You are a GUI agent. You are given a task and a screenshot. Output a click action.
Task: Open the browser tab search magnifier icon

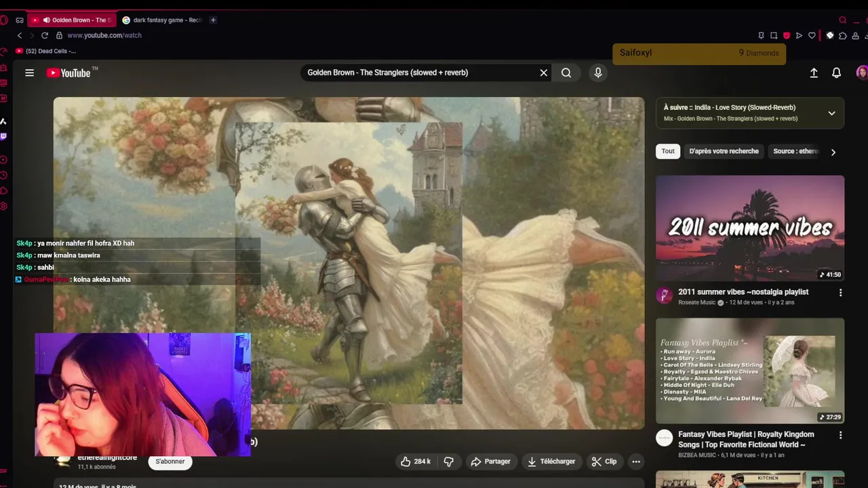843,20
